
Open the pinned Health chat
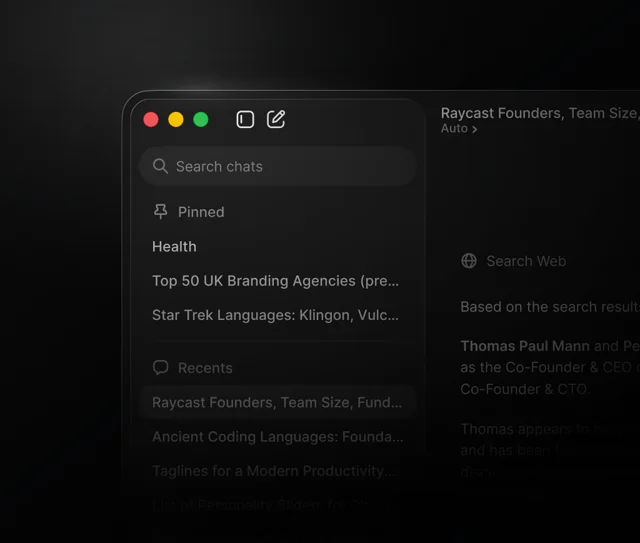point(174,247)
